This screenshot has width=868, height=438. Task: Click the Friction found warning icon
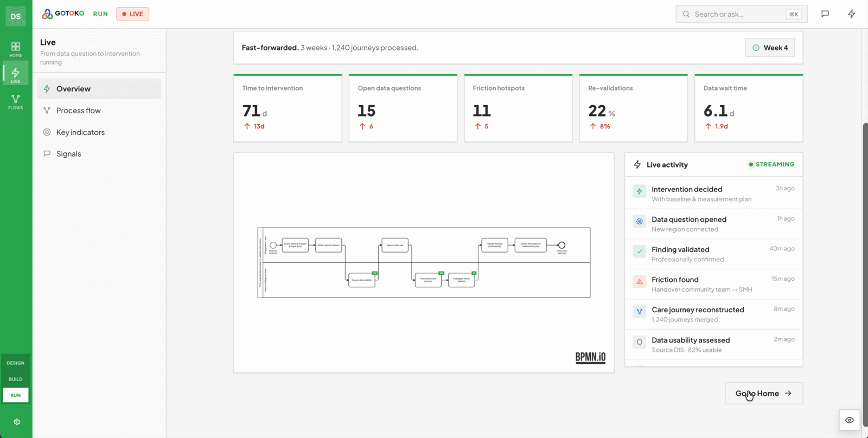point(640,282)
